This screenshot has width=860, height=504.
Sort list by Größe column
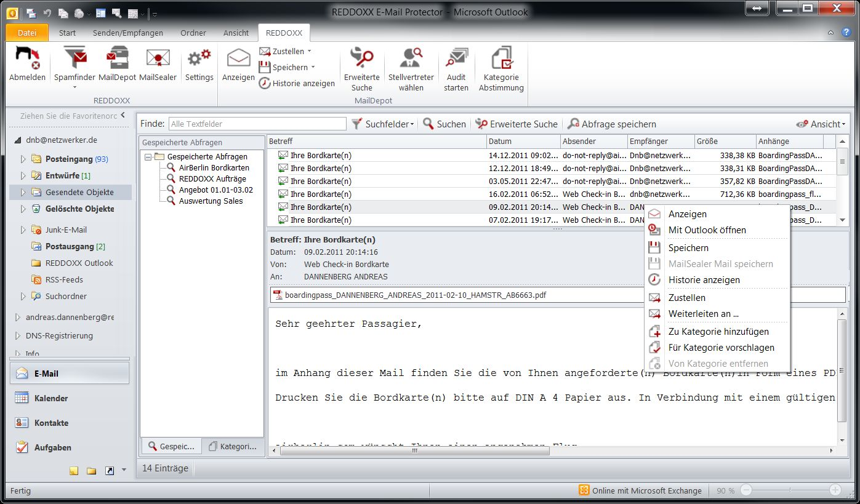click(725, 142)
